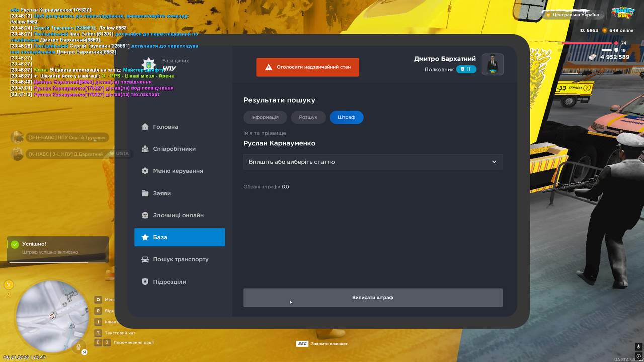Screen dimensions: 644x362
Task: Click the Перемикання рації label
Action: pos(134,343)
